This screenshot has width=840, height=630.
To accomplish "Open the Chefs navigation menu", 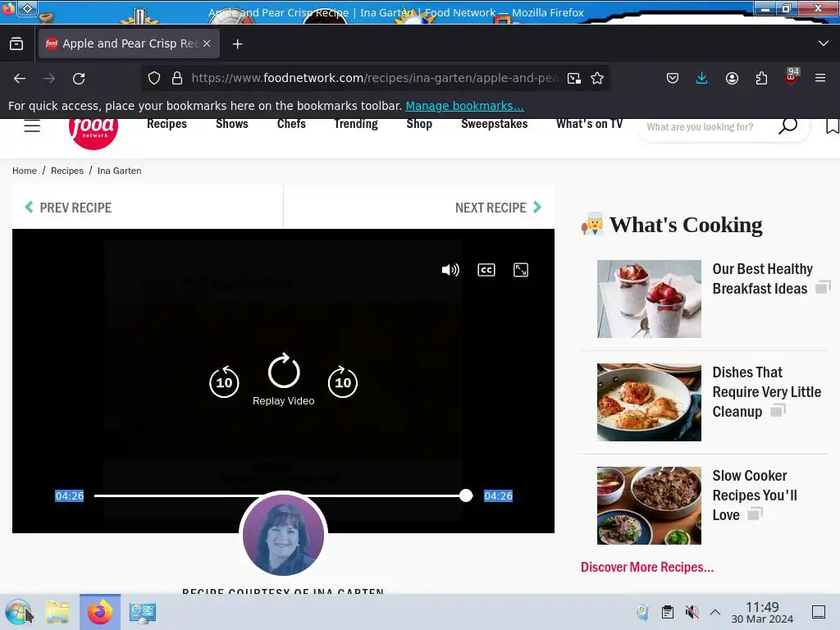I will [291, 124].
